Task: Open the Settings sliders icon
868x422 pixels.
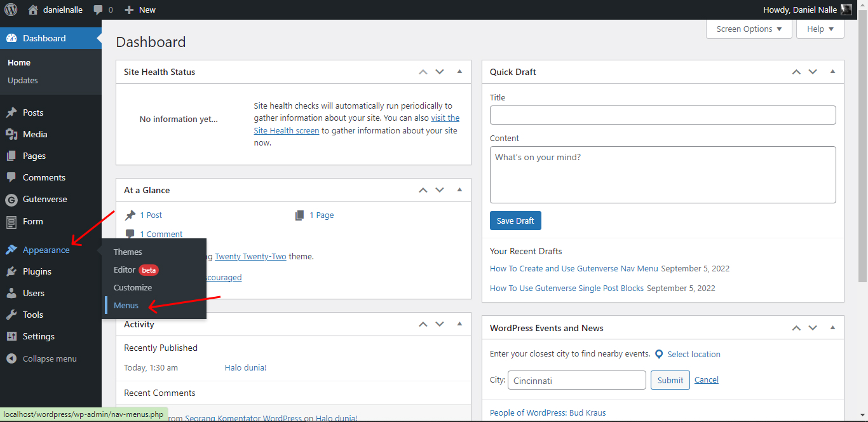Action: pos(11,336)
